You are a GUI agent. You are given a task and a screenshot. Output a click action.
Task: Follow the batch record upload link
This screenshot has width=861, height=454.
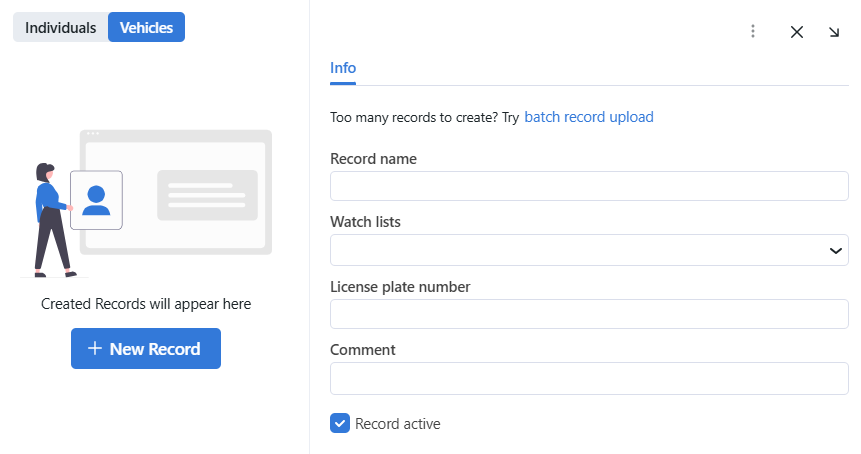[x=589, y=117]
